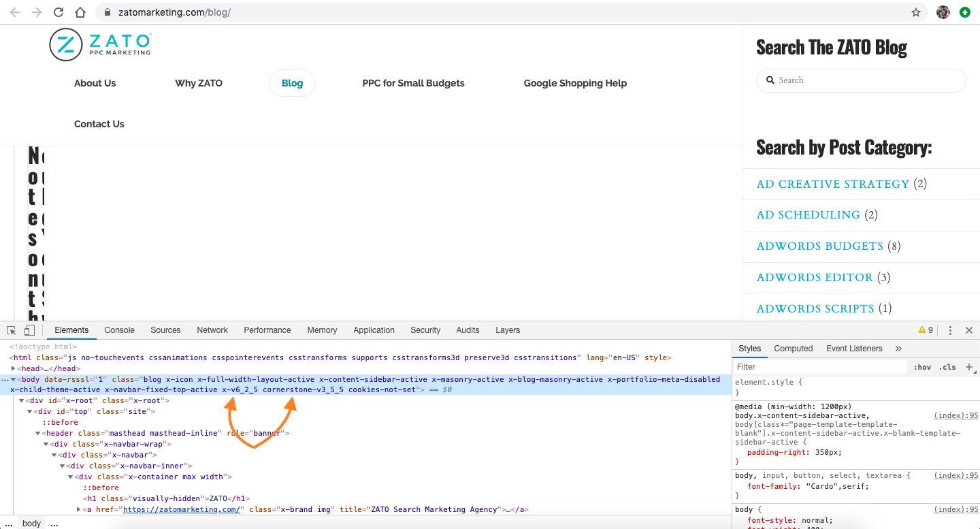
Task: Select the h1 visually-hidden ZATO line
Action: 167,498
